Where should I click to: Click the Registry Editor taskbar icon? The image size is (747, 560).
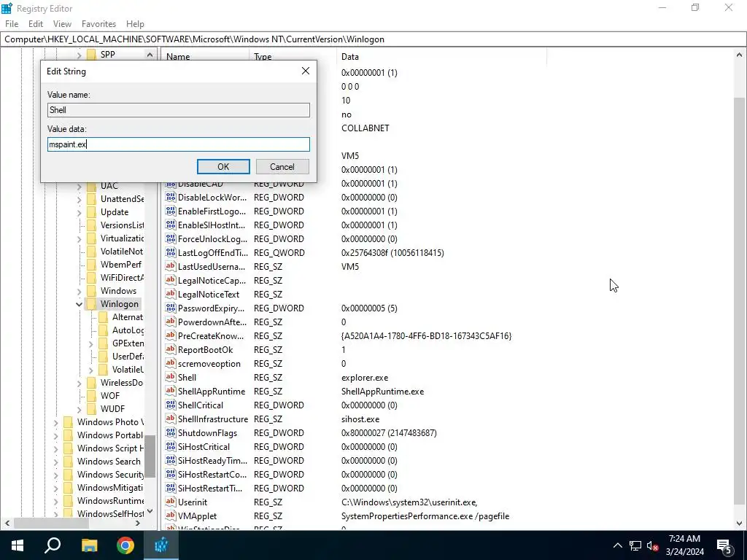161,545
